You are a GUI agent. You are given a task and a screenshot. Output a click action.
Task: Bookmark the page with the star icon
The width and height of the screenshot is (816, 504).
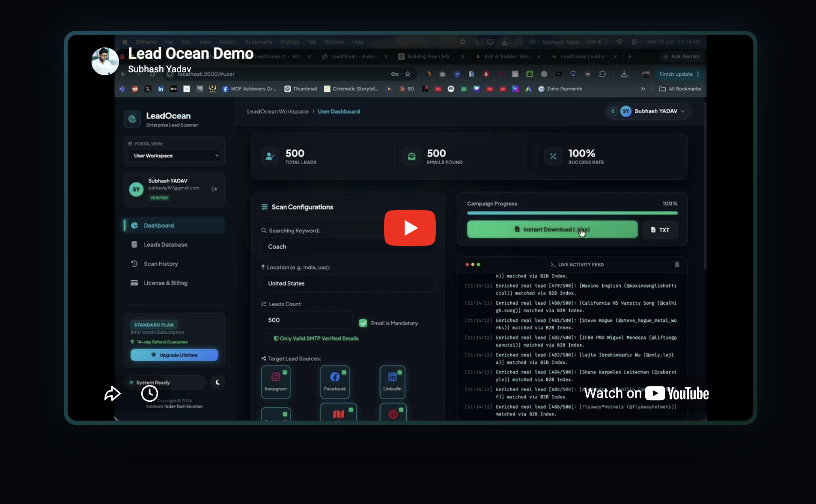click(408, 74)
